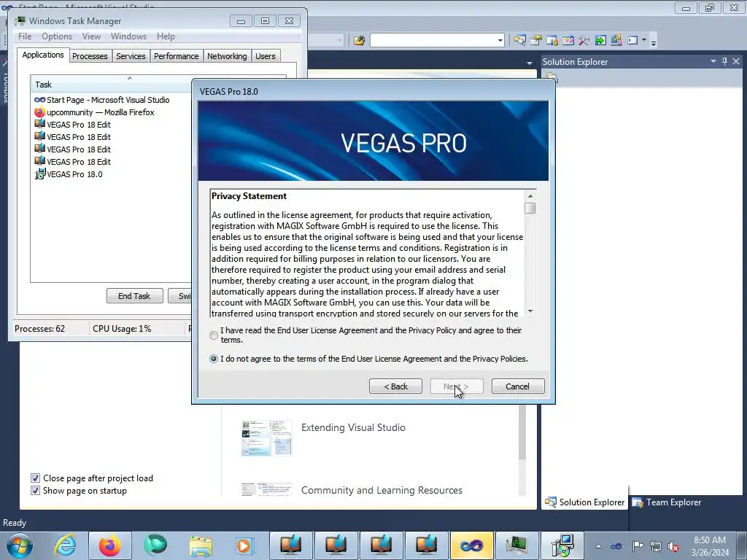Click the Privacy Statement scroll up arrow
Viewport: 747px width, 560px height.
tap(530, 195)
